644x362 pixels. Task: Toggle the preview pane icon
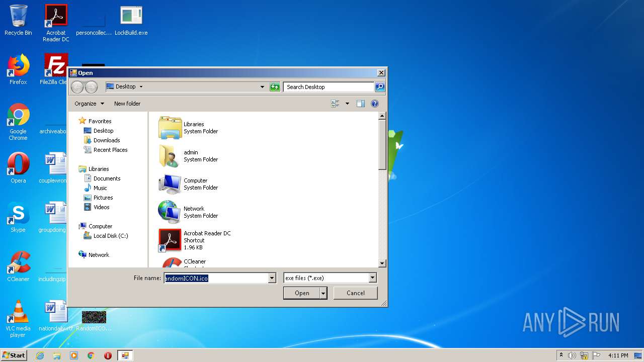tap(361, 104)
